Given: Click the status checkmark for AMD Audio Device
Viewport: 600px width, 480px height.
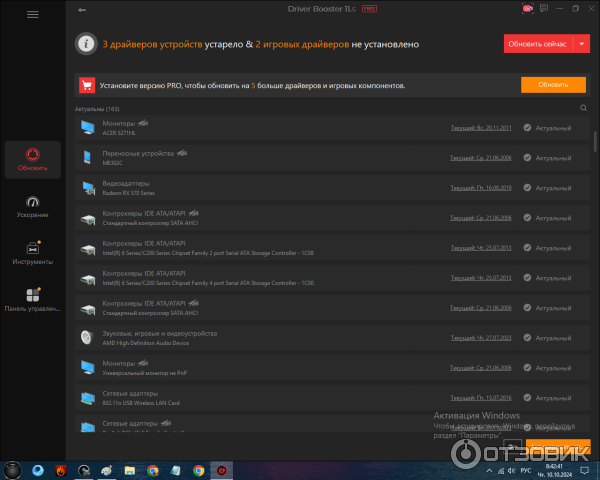Looking at the screenshot, I should pyautogui.click(x=528, y=338).
